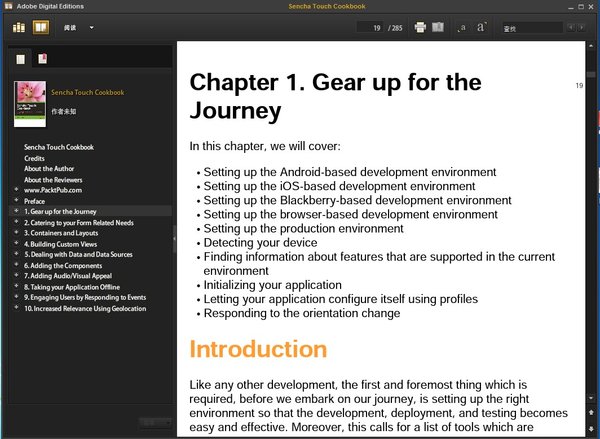
Task: Print the book with printer icon
Action: (420, 27)
